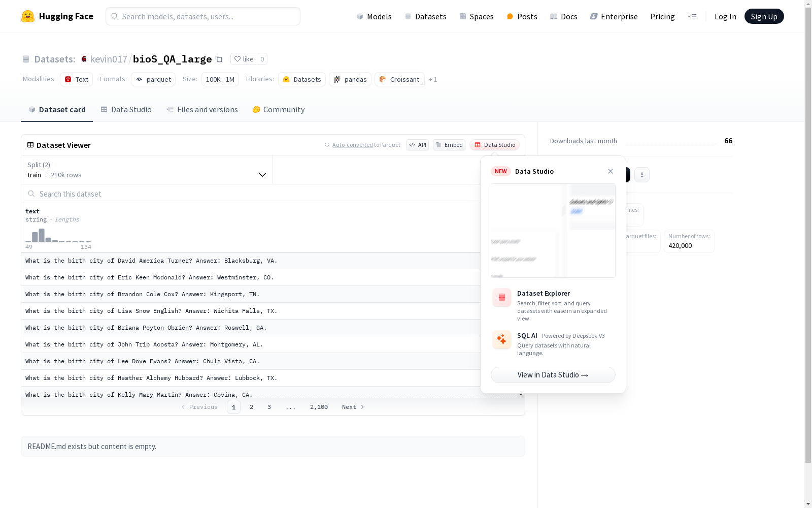
Task: Click the Dataset Explorer heading
Action: coord(544,293)
